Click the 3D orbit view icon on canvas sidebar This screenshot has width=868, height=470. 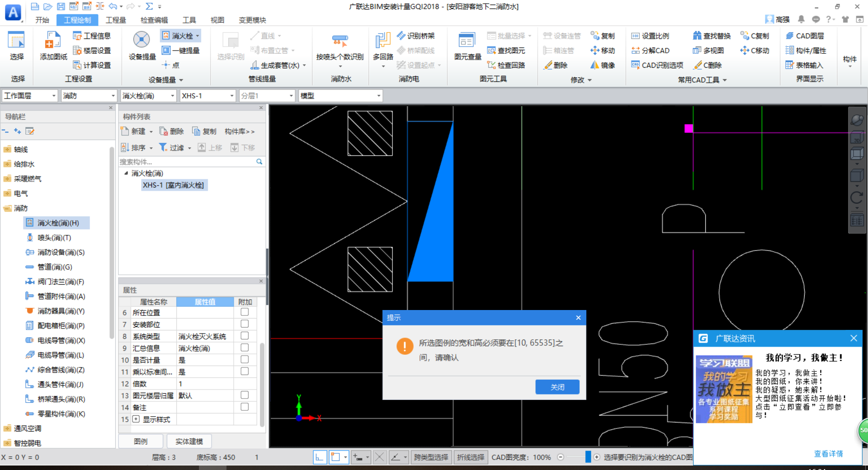click(857, 120)
